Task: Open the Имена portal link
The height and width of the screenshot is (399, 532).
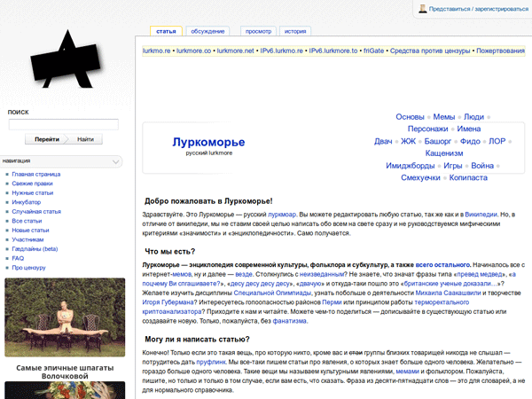Action: [x=469, y=129]
